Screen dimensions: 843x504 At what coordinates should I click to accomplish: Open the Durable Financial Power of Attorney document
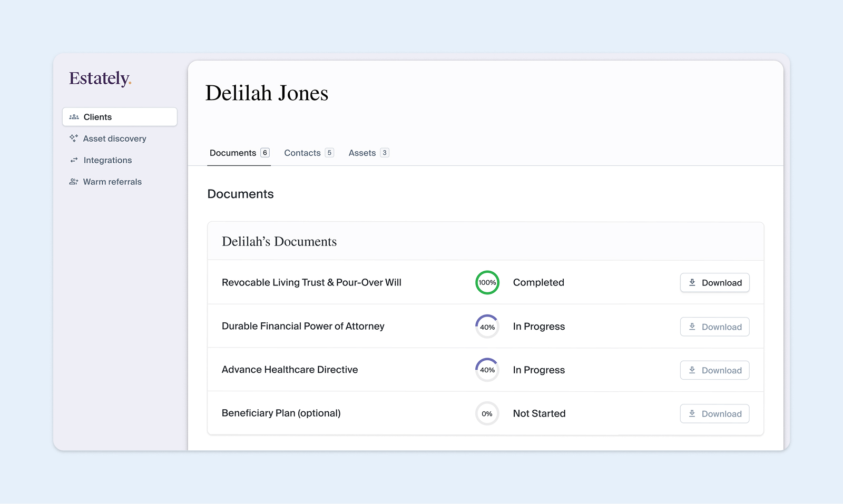tap(303, 326)
